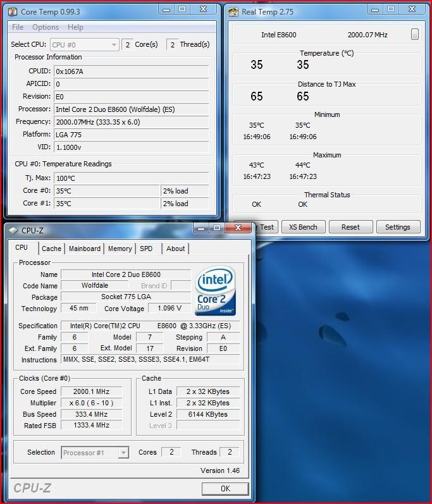This screenshot has width=432, height=504.
Task: Click the Processor field Intel Core 2 Duo E8600
Action: (131, 109)
